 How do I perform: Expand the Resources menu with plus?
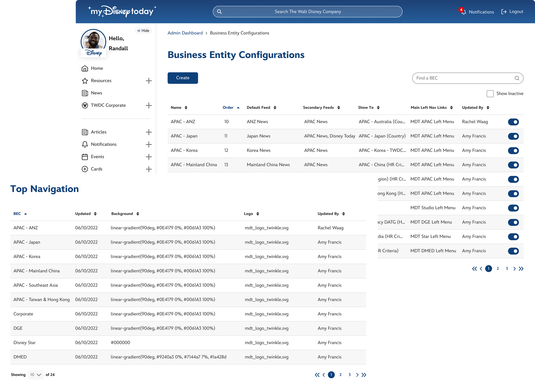pyautogui.click(x=149, y=81)
